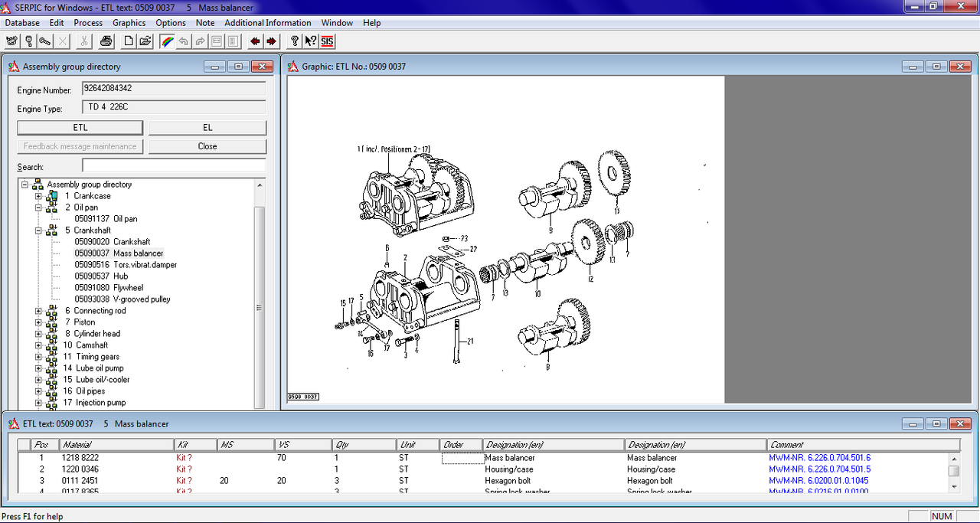Click the Camshaft group tree icon
The image size is (980, 523).
point(52,345)
